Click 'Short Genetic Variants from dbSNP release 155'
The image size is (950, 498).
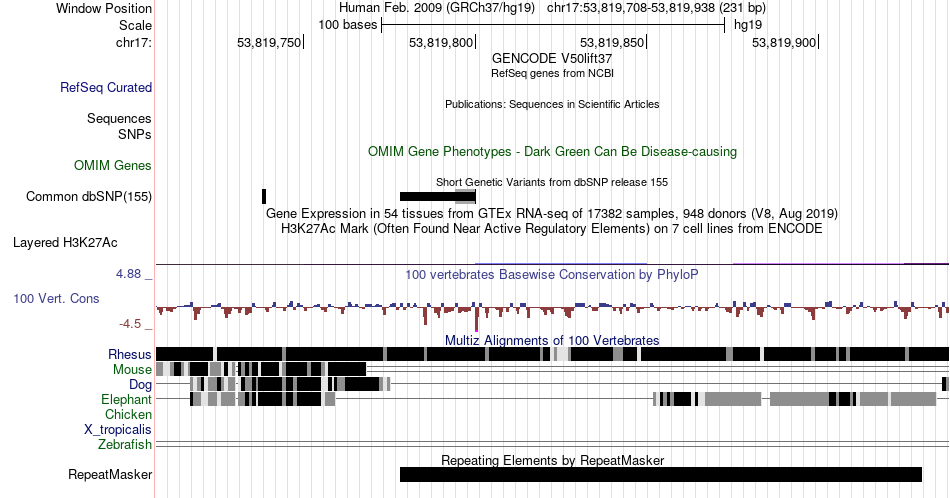point(552,182)
